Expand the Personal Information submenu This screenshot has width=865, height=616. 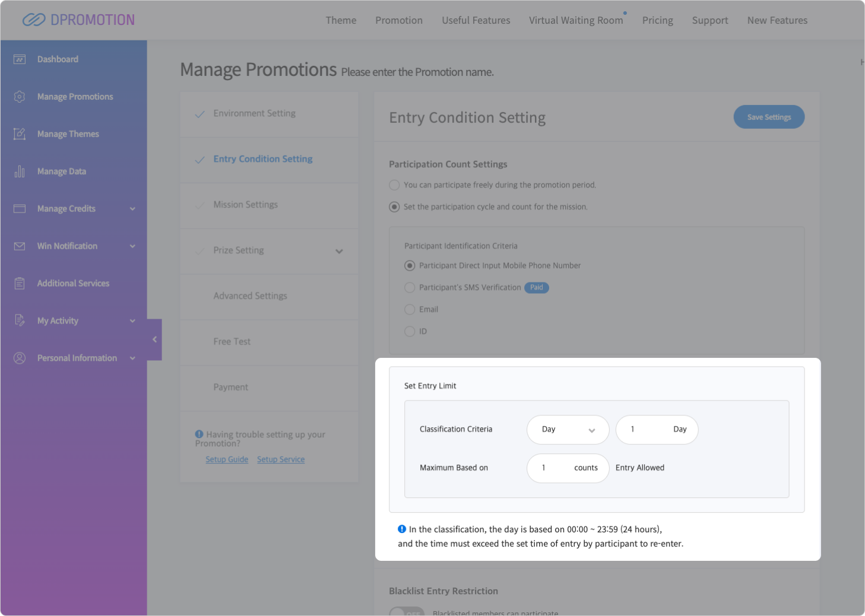point(132,358)
